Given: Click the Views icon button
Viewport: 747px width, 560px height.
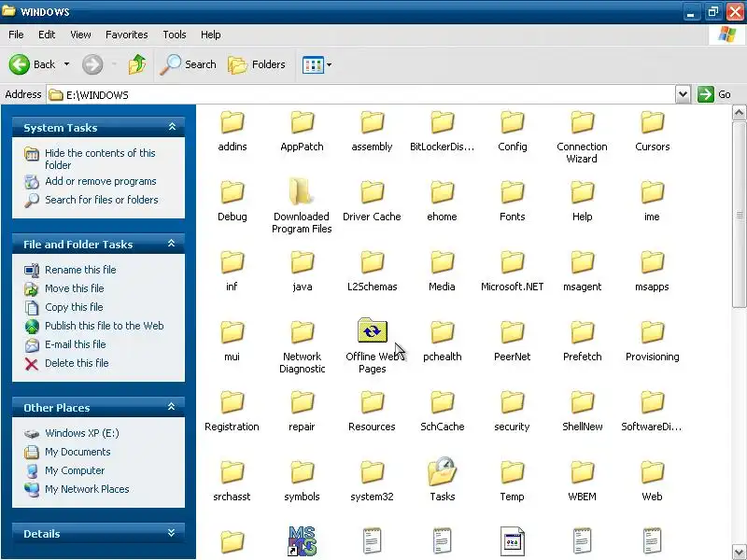Looking at the screenshot, I should click(313, 64).
